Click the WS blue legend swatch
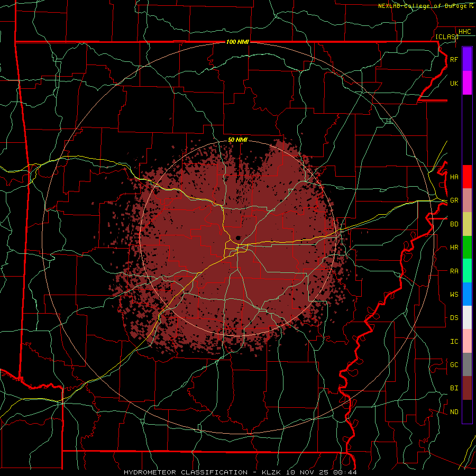Viewport: 476px width, 476px height. pos(467,294)
